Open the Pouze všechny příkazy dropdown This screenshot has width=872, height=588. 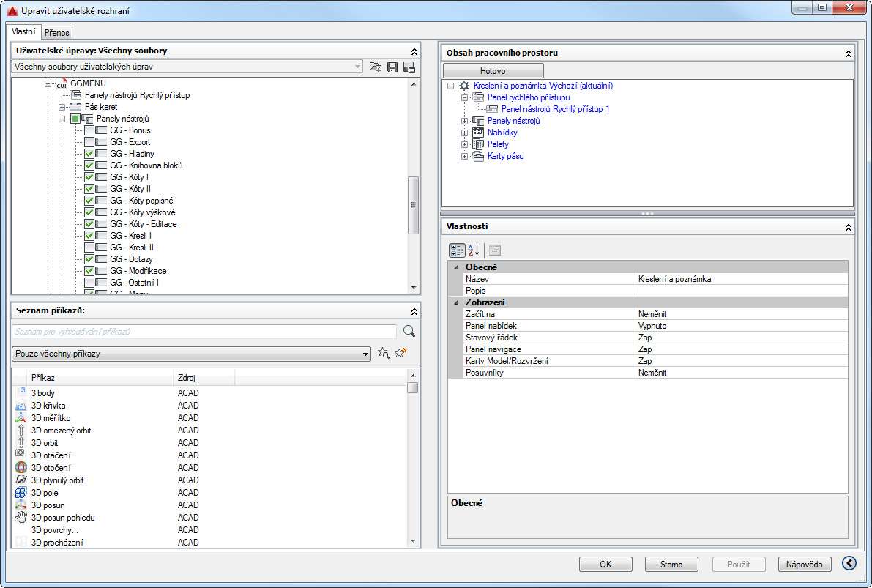191,354
